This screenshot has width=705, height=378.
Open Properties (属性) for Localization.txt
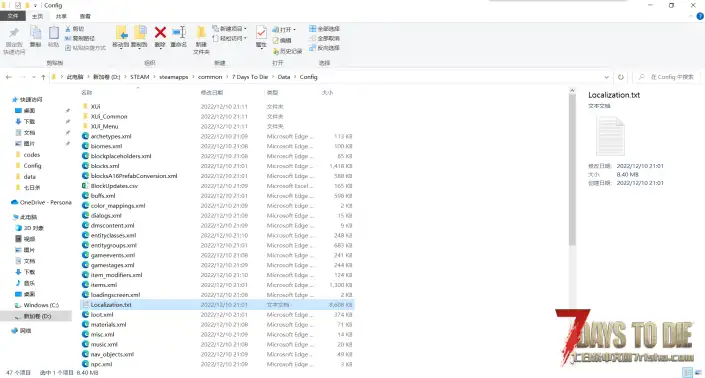click(261, 36)
